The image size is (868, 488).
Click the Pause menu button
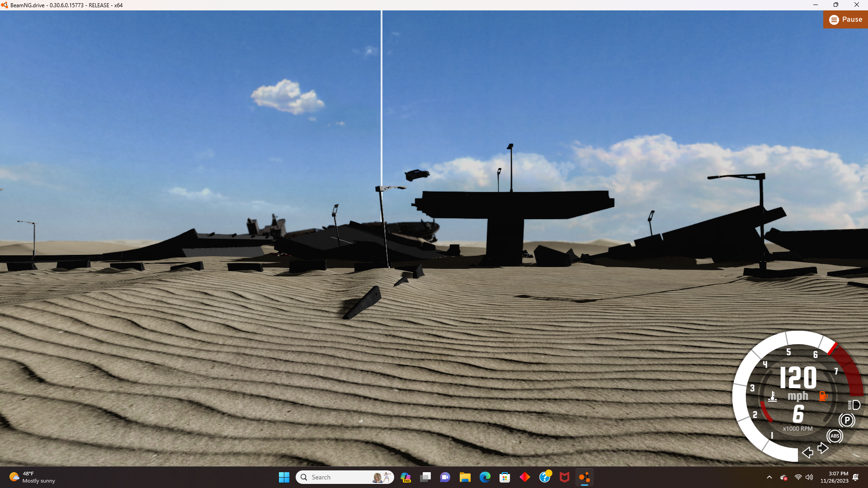coord(845,19)
